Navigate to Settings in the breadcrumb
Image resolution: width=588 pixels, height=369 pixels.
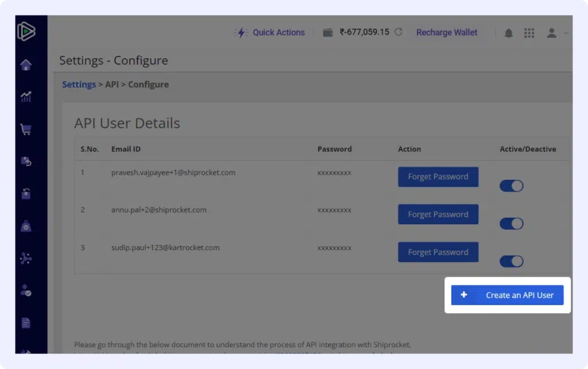pos(79,84)
